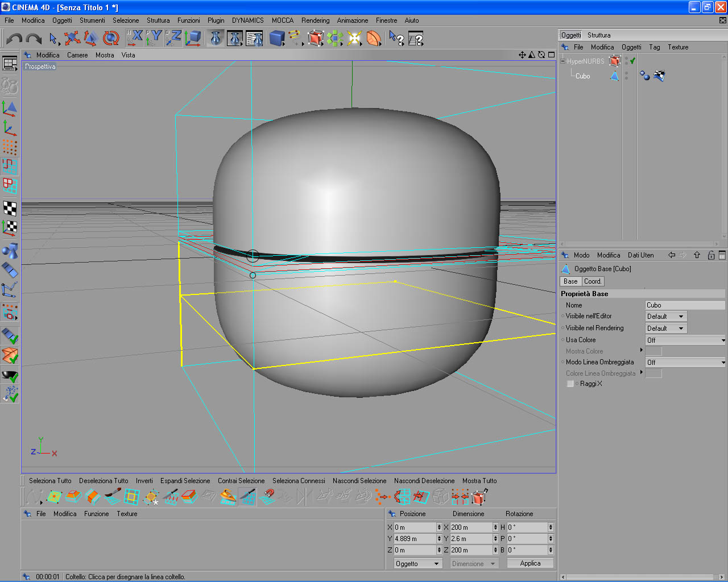
Task: Open the disabled Dimensione dropdown
Action: point(474,564)
